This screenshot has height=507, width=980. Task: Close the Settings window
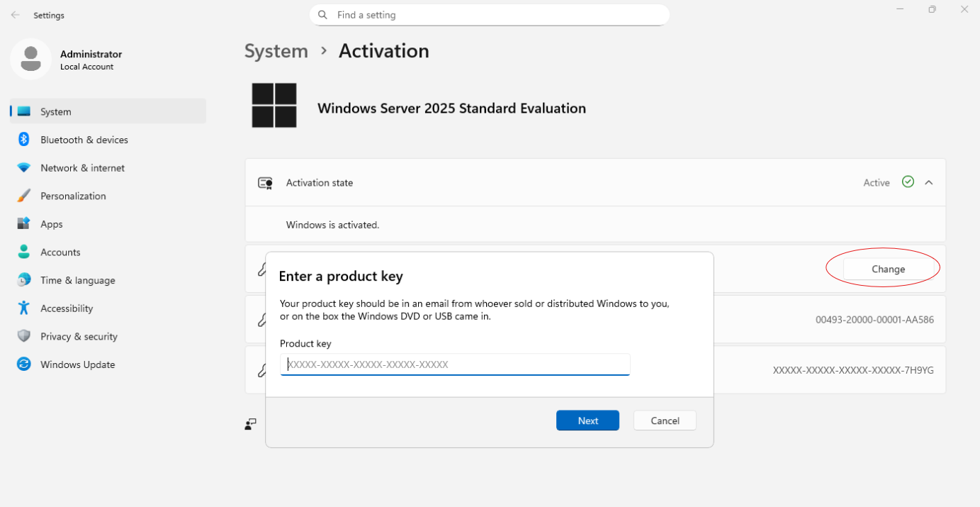pos(964,10)
